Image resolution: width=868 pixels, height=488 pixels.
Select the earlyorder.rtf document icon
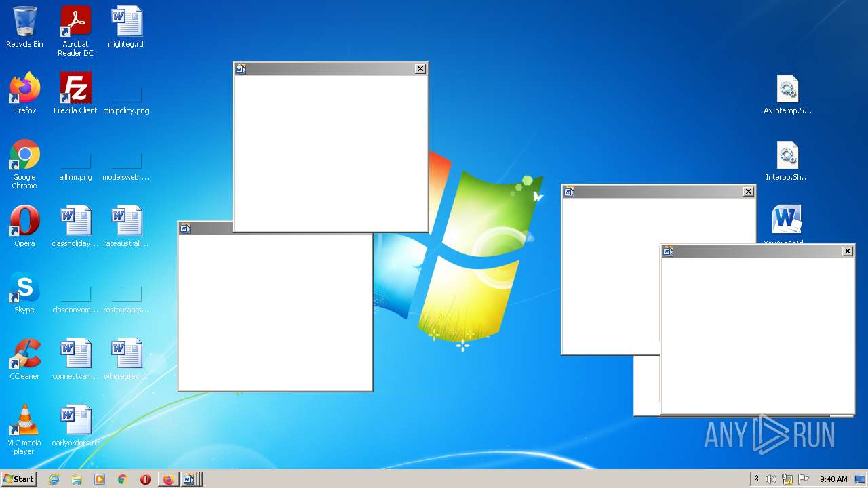pyautogui.click(x=75, y=426)
